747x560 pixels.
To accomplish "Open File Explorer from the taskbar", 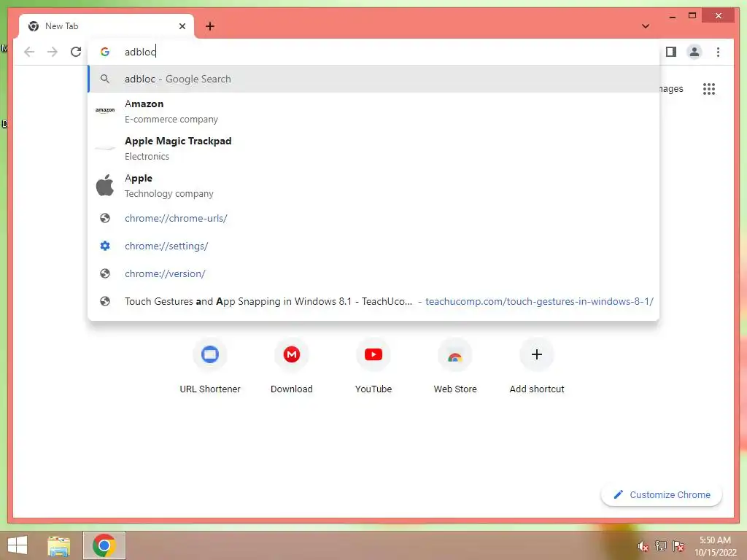I will click(x=58, y=545).
